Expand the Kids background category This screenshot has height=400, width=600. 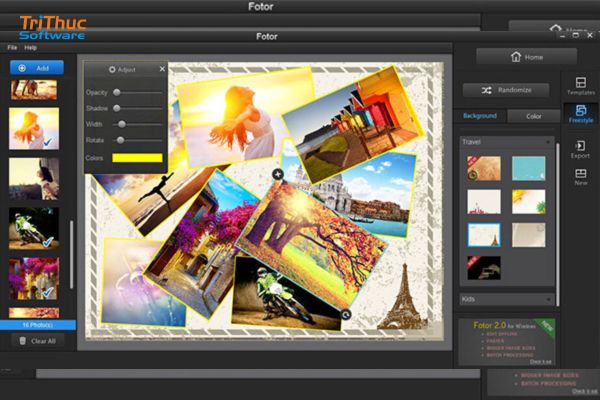point(547,298)
